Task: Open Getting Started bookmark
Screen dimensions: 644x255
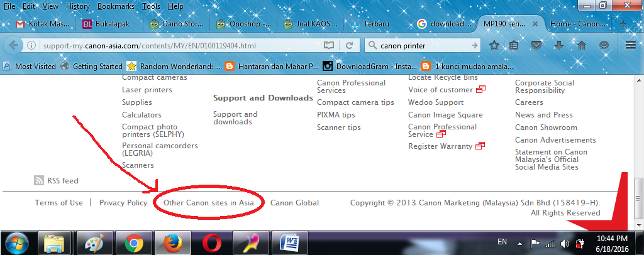Action: point(92,66)
